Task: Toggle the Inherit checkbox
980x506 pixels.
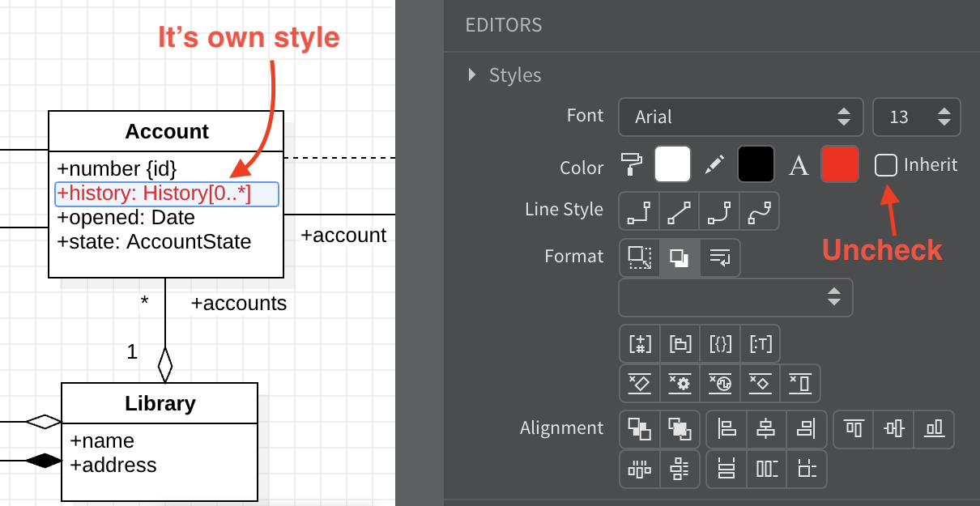Action: click(x=886, y=166)
